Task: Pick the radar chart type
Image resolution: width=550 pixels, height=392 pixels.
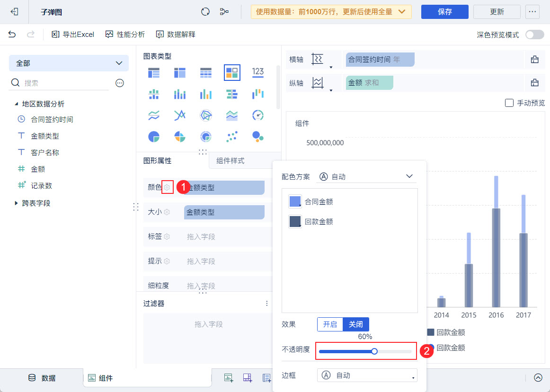Action: coord(205,115)
